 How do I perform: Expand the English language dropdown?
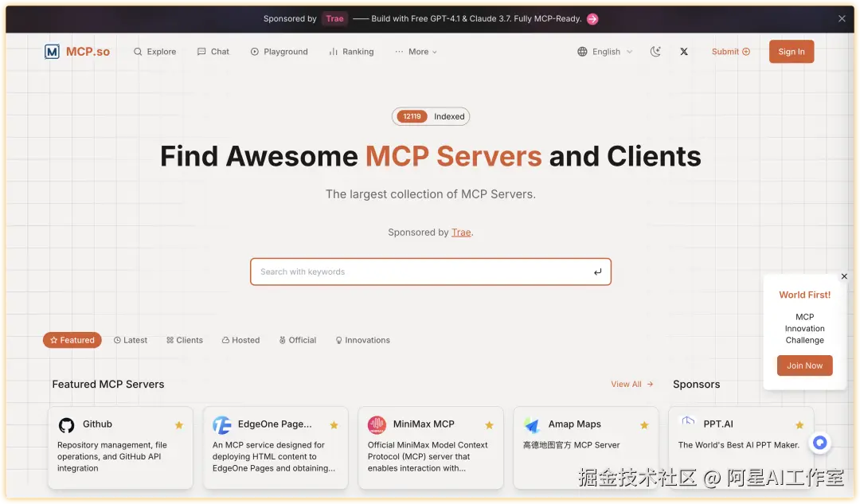(x=605, y=52)
